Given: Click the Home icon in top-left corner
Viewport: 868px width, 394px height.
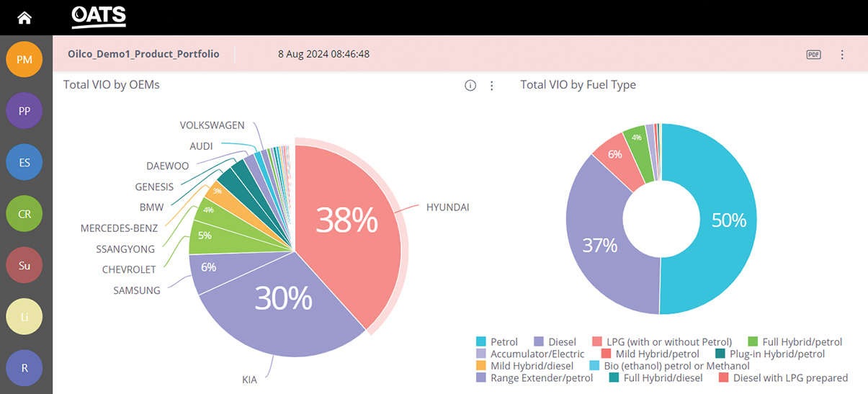Looking at the screenshot, I should pyautogui.click(x=24, y=17).
